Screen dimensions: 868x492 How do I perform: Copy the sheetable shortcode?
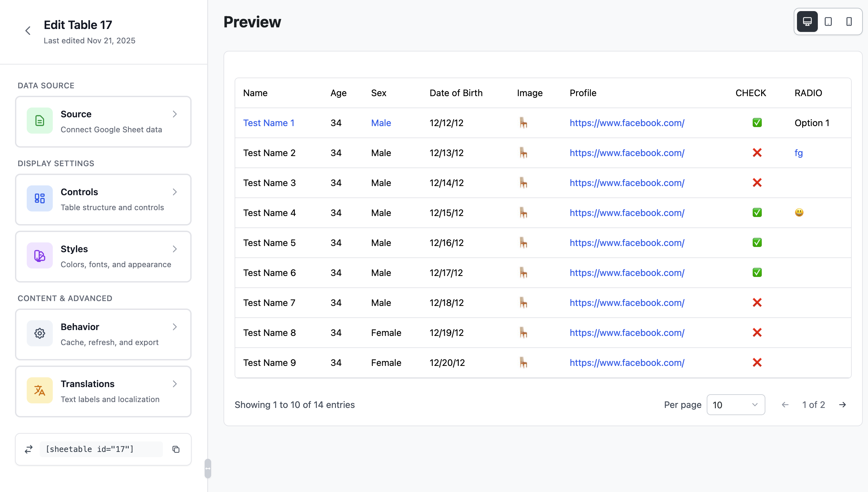pyautogui.click(x=176, y=449)
